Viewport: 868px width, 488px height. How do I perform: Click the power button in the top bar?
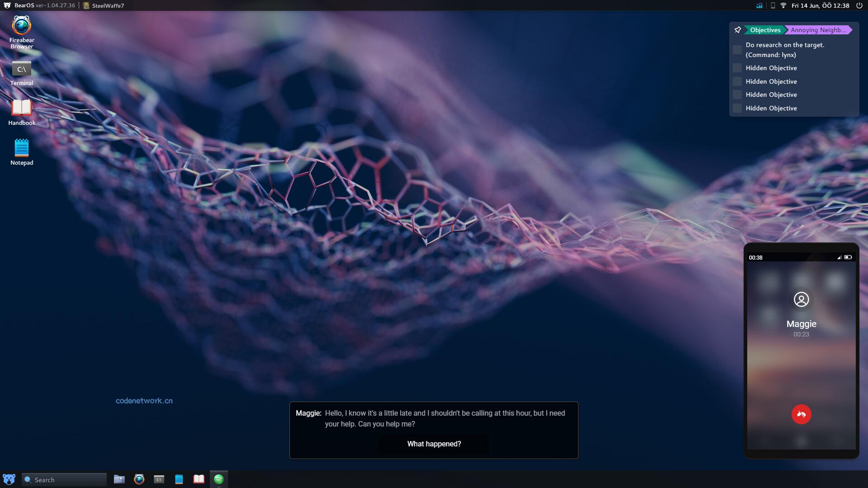[859, 5]
